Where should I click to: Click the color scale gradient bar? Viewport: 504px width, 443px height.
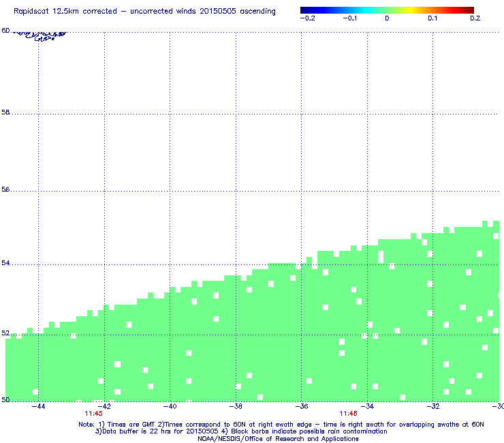tap(387, 10)
